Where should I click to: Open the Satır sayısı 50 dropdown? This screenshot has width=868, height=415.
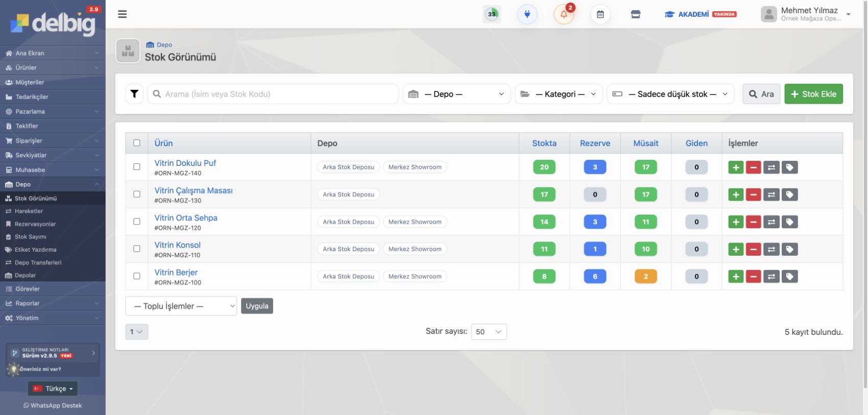(x=489, y=332)
